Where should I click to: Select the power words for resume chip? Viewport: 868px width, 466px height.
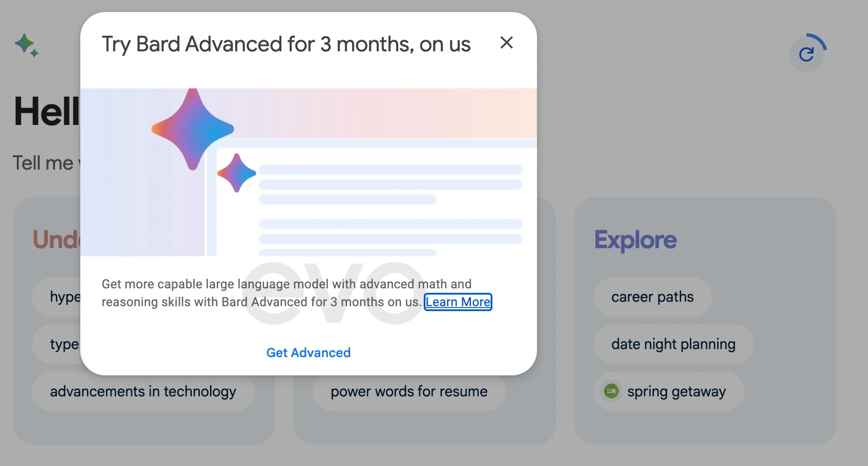[x=409, y=391]
